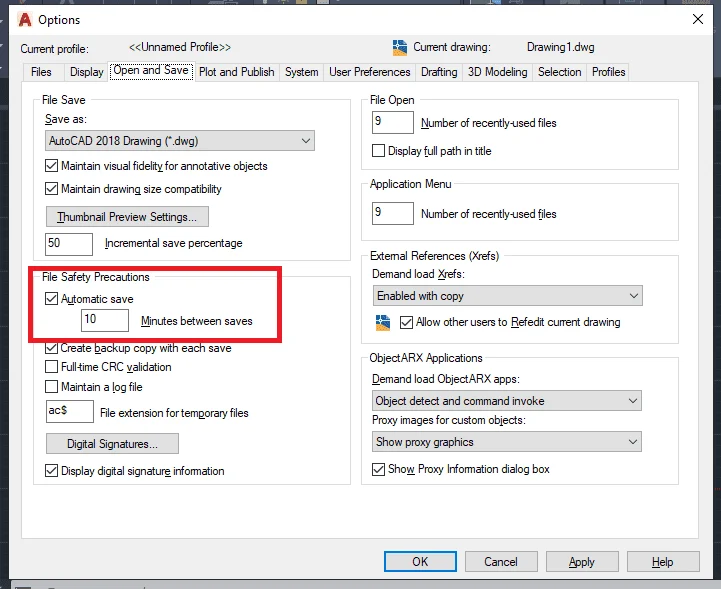Click the Drawing1.dwg file name
721x589 pixels.
[x=561, y=47]
